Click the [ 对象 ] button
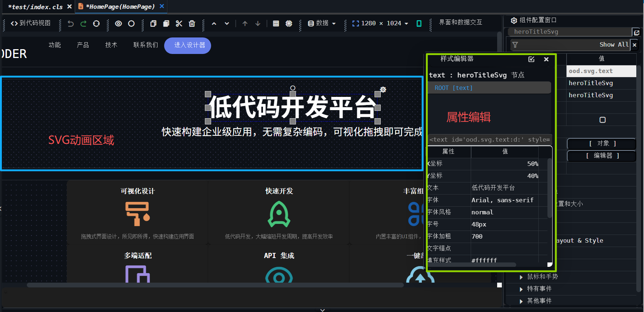 click(602, 144)
